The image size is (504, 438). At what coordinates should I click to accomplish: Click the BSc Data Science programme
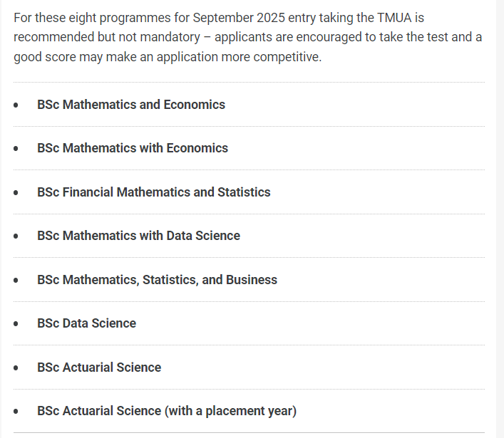pos(86,323)
